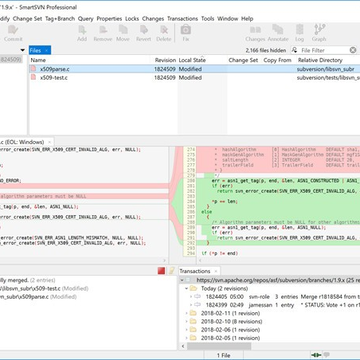The height and width of the screenshot is (360, 360).
Task: Click the x509parse.c file icon
Action: [x=33, y=69]
